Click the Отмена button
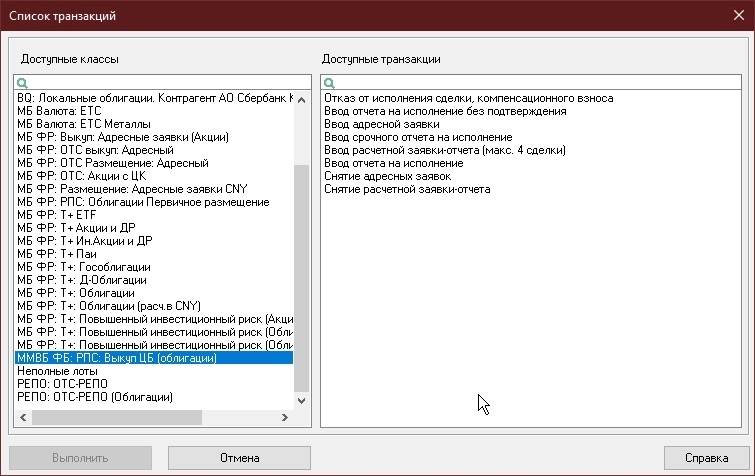Image resolution: width=755 pixels, height=476 pixels. pyautogui.click(x=239, y=458)
